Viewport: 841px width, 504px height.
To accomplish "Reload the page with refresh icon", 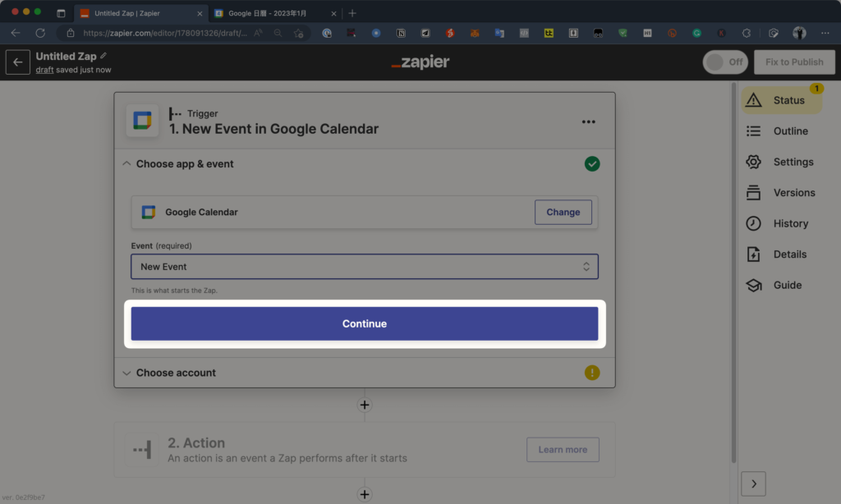I will [x=40, y=33].
